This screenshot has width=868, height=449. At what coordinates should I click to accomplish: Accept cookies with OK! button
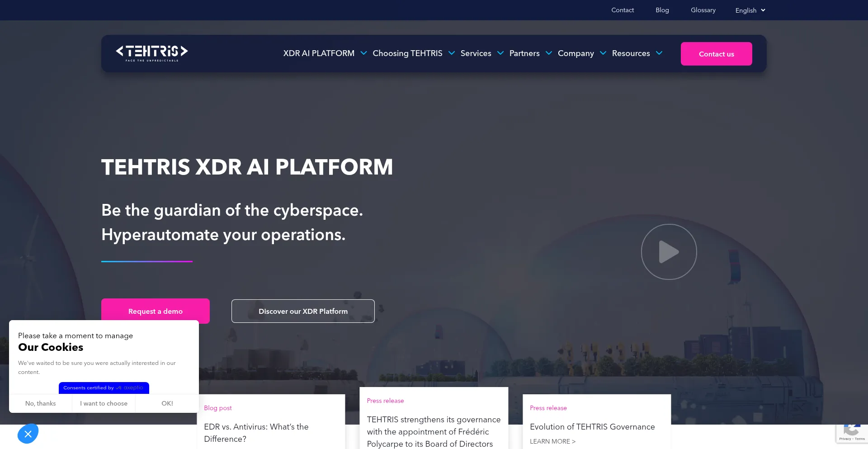point(167,403)
